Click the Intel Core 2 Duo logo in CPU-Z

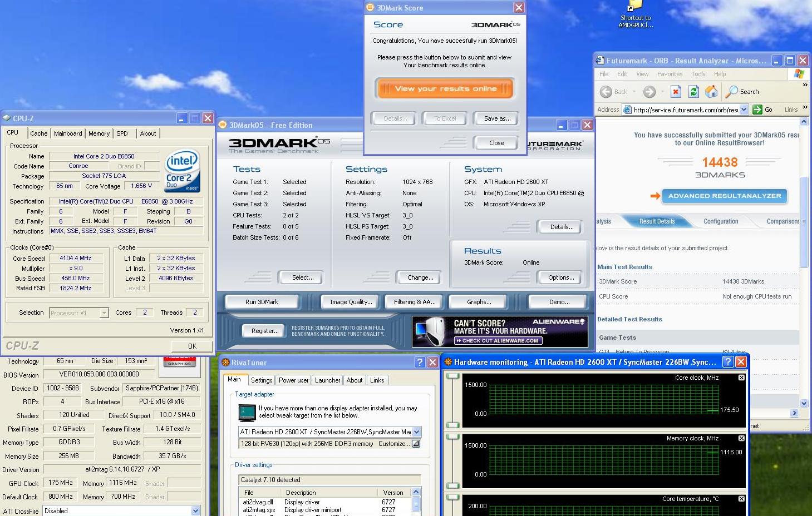click(182, 171)
